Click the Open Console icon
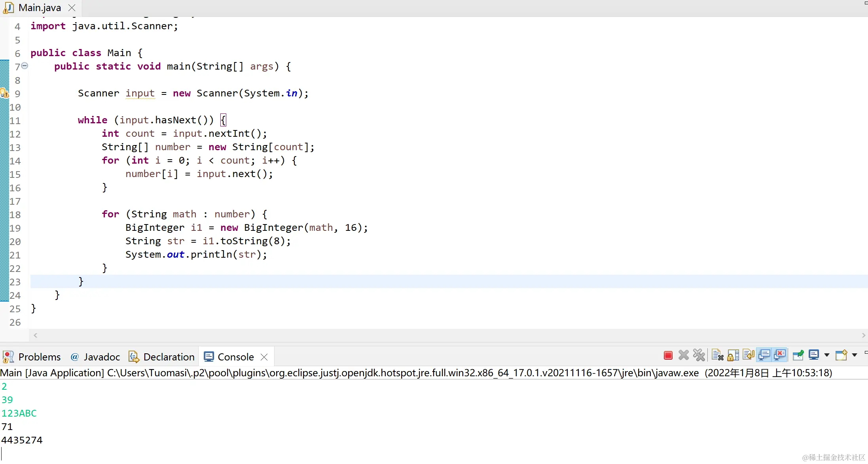The height and width of the screenshot is (464, 868). click(x=841, y=355)
